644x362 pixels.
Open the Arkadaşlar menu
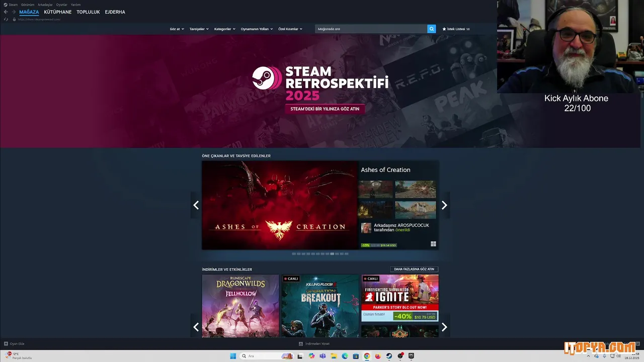tap(45, 5)
